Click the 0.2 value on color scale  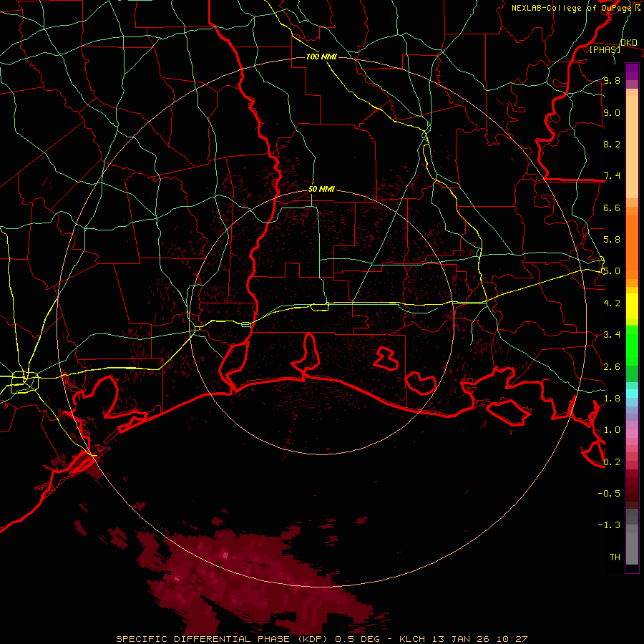point(612,462)
